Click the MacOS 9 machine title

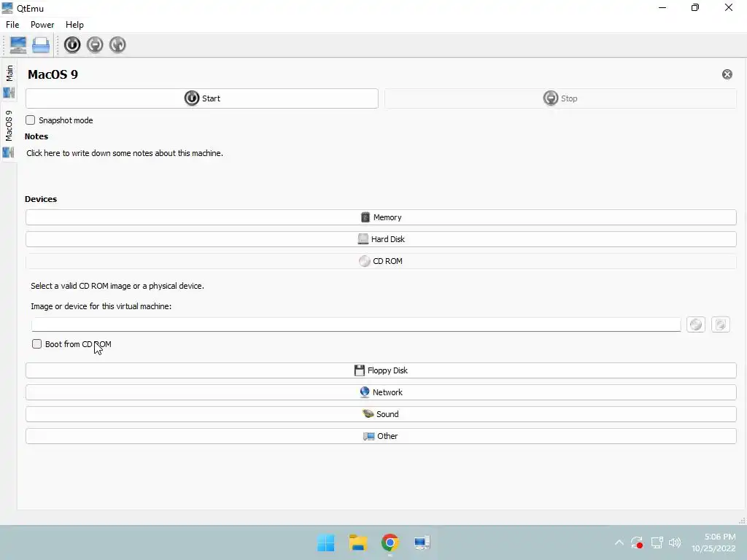[x=53, y=75]
